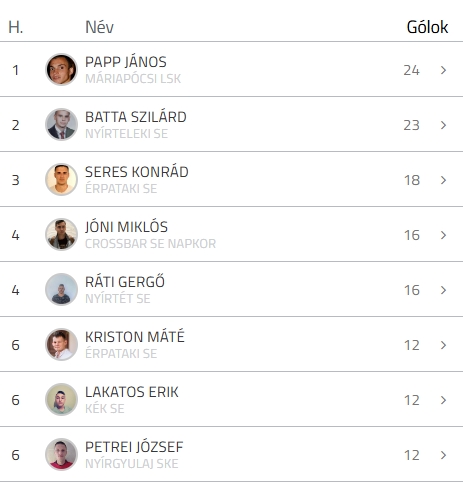
Task: Open Kriston Máté's player picture
Action: coord(61,344)
